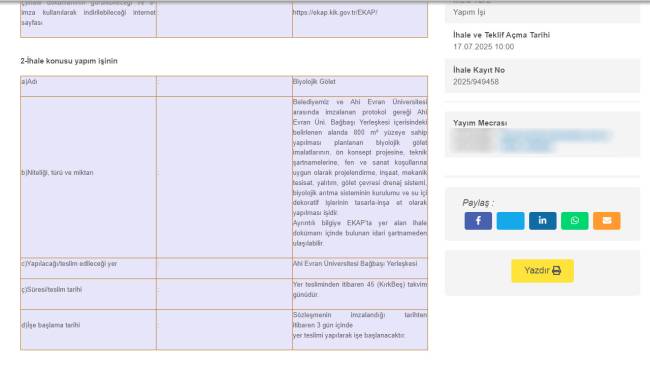
Task: Share the page on LinkedIn
Action: pos(543,221)
